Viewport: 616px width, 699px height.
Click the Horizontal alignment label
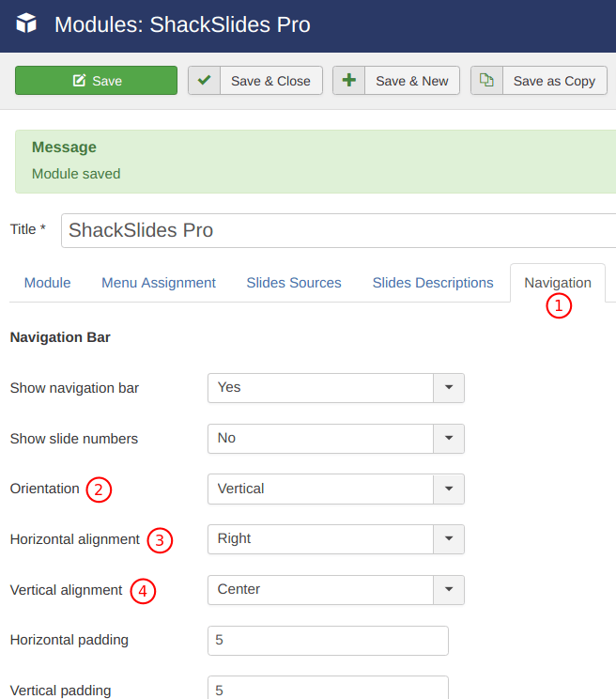(75, 539)
